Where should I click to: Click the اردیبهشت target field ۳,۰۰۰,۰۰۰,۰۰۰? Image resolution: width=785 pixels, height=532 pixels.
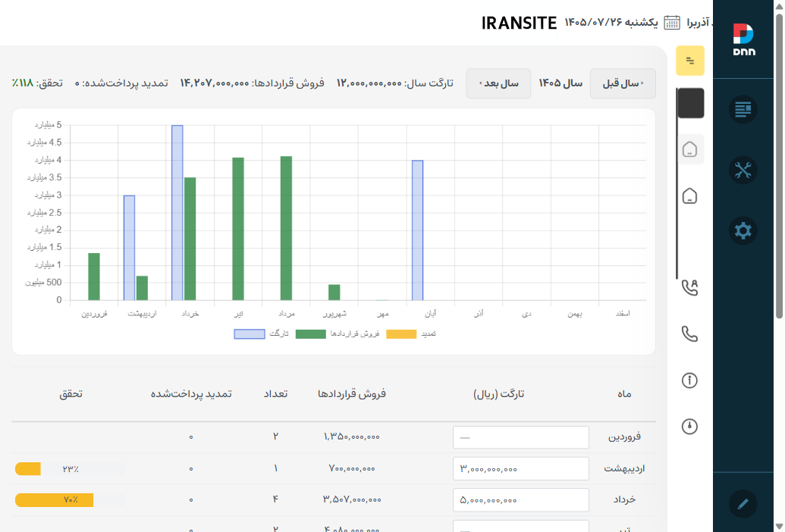click(520, 468)
